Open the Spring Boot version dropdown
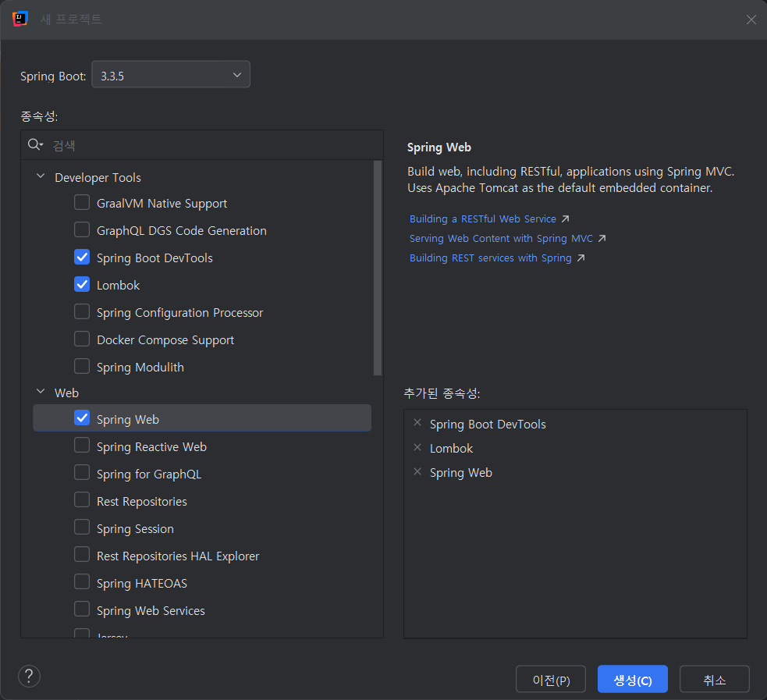This screenshot has height=700, width=767. pos(171,75)
